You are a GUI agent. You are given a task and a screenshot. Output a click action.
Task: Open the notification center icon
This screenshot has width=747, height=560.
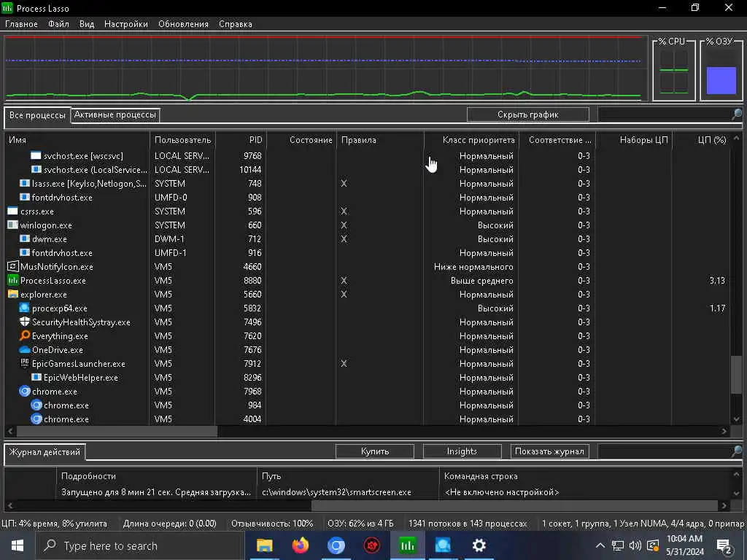724,546
